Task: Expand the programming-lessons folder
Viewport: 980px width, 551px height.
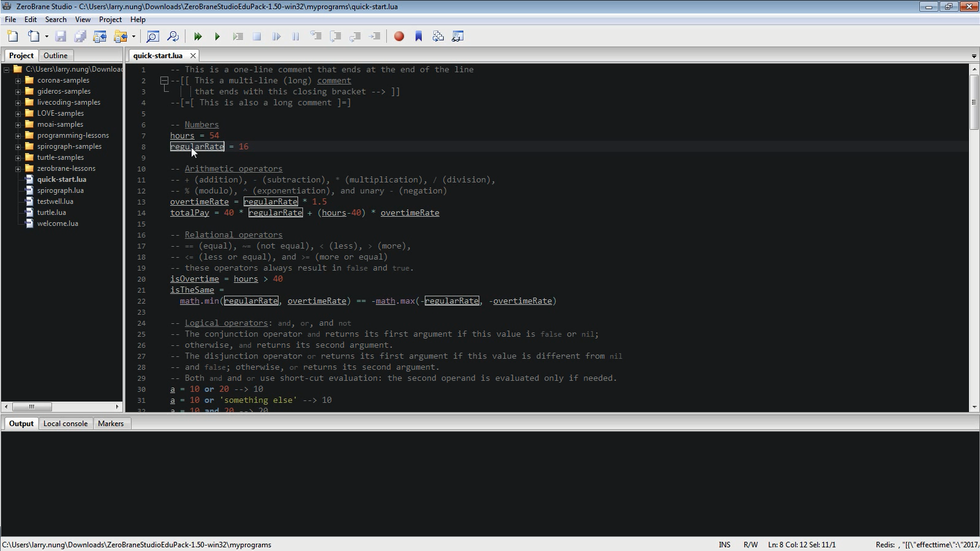Action: (x=18, y=135)
